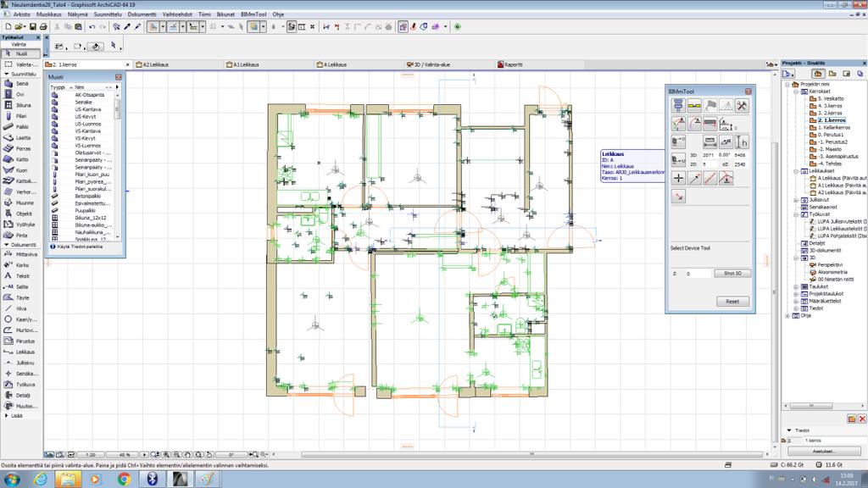The image size is (868, 488).
Task: Open Chrome from the taskbar
Action: [124, 480]
